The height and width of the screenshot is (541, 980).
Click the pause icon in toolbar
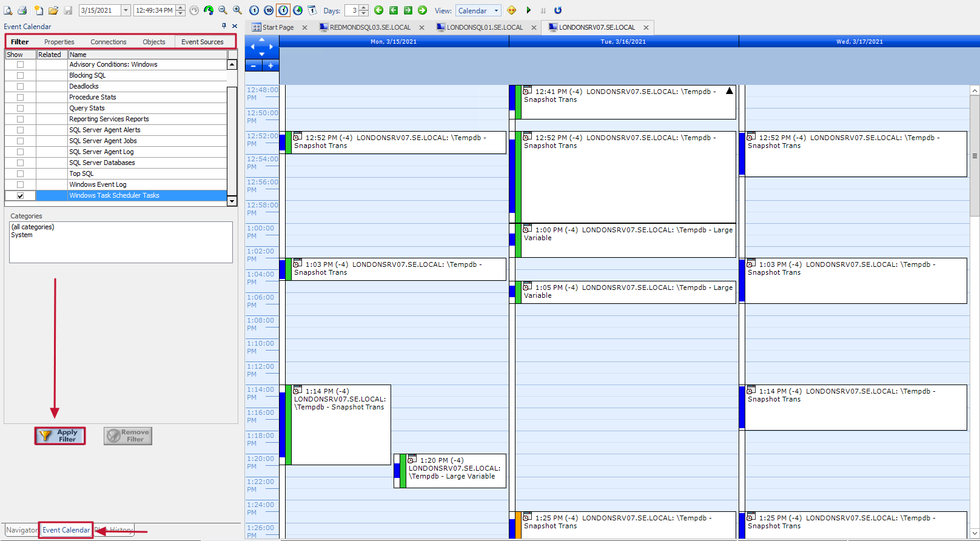pyautogui.click(x=543, y=10)
